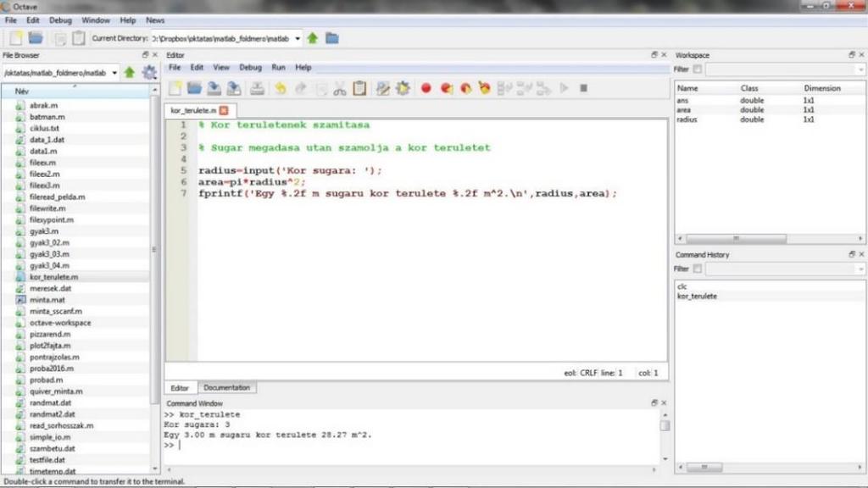Undock the Command History panel
The height and width of the screenshot is (488, 868).
(x=852, y=254)
